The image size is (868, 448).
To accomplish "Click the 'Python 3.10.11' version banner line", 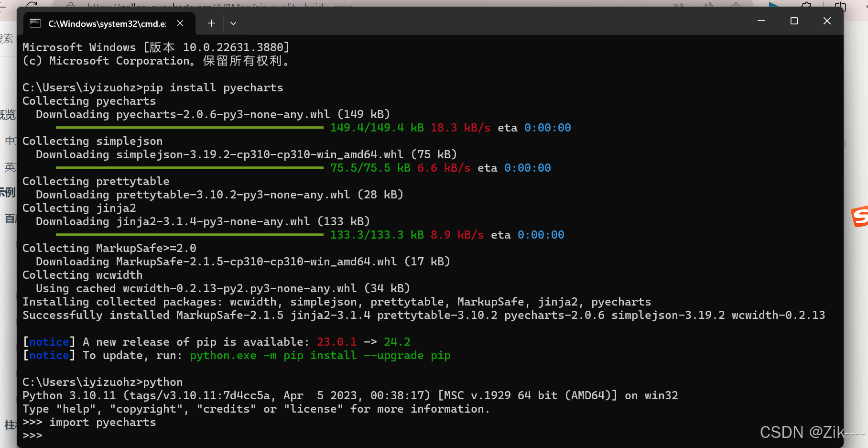I will coord(350,395).
